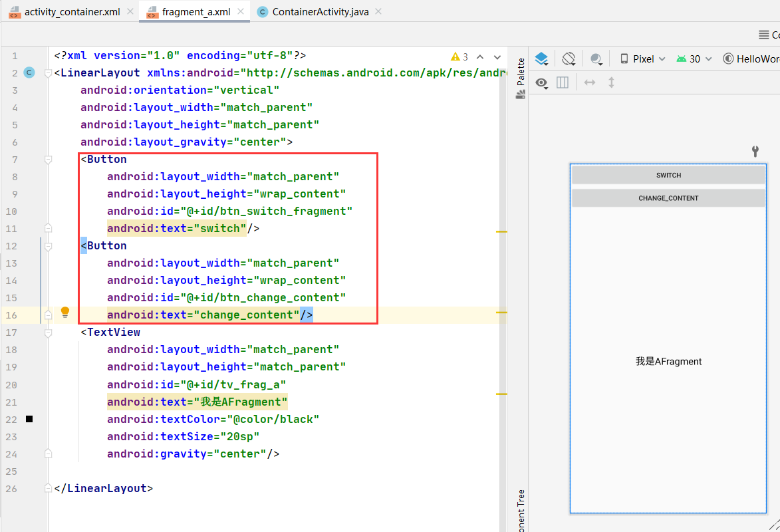Collapse the LinearLayout fold marker on line 2
This screenshot has height=532, width=780.
(x=49, y=73)
